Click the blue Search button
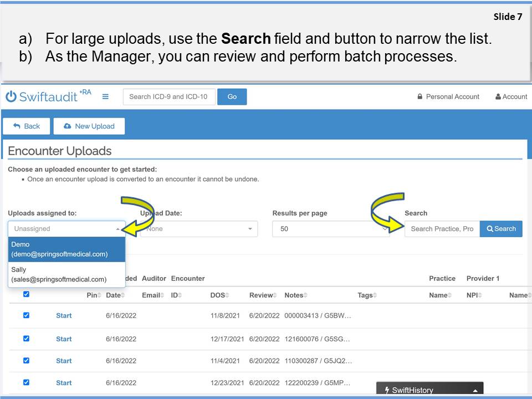The image size is (532, 399). click(501, 229)
